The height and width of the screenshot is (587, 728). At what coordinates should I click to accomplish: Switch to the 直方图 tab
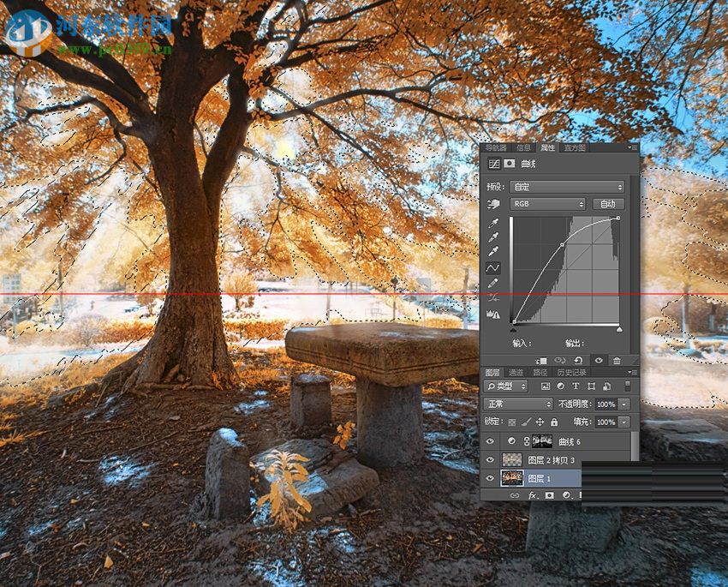[575, 147]
